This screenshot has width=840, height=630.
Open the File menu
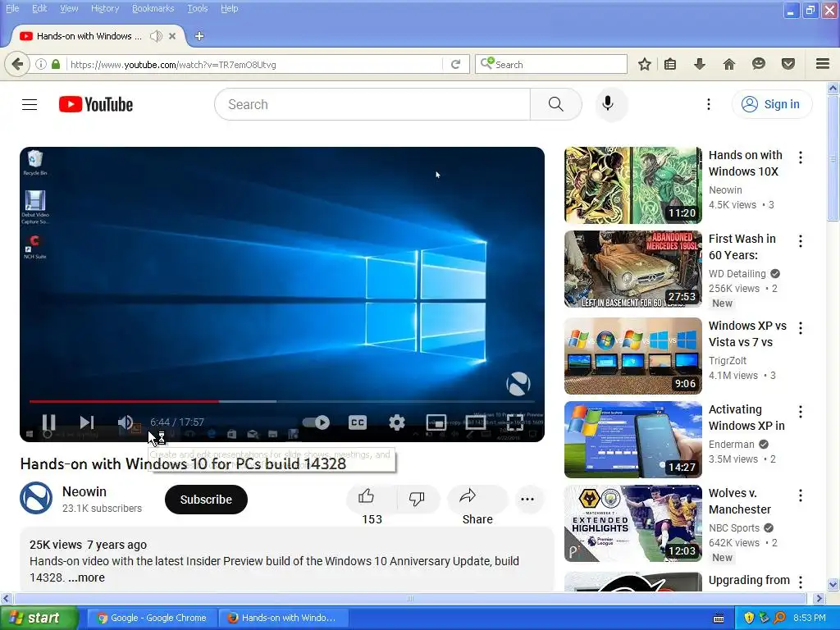coord(12,8)
